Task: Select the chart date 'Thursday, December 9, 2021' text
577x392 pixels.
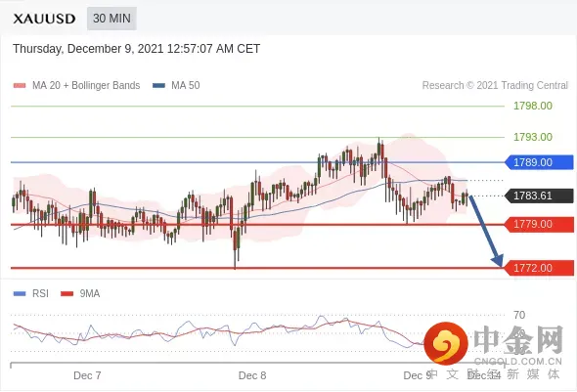Action: point(88,49)
